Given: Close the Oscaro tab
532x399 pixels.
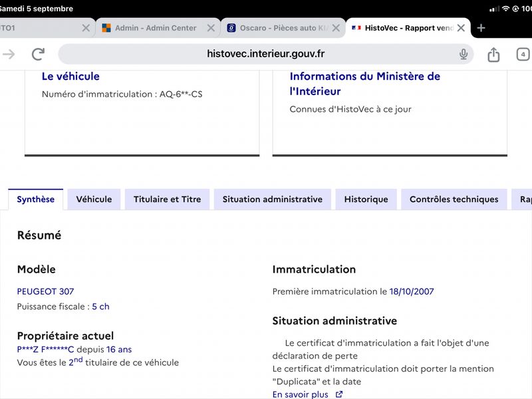Looking at the screenshot, I should click(x=336, y=28).
